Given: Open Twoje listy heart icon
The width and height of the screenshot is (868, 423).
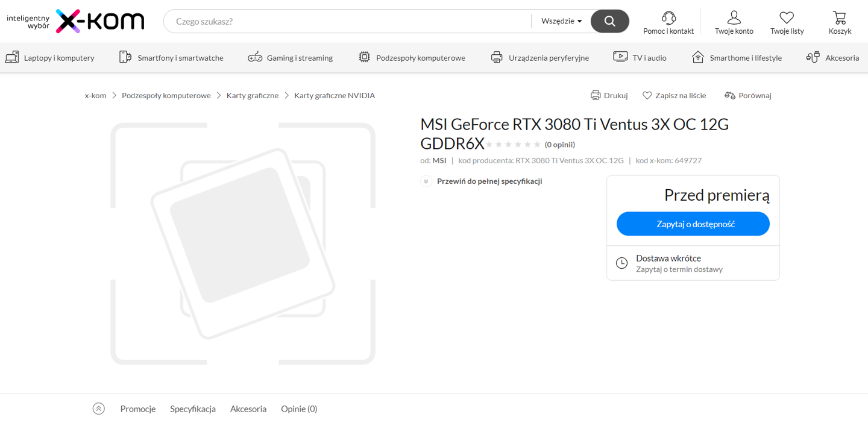Looking at the screenshot, I should click(x=787, y=17).
